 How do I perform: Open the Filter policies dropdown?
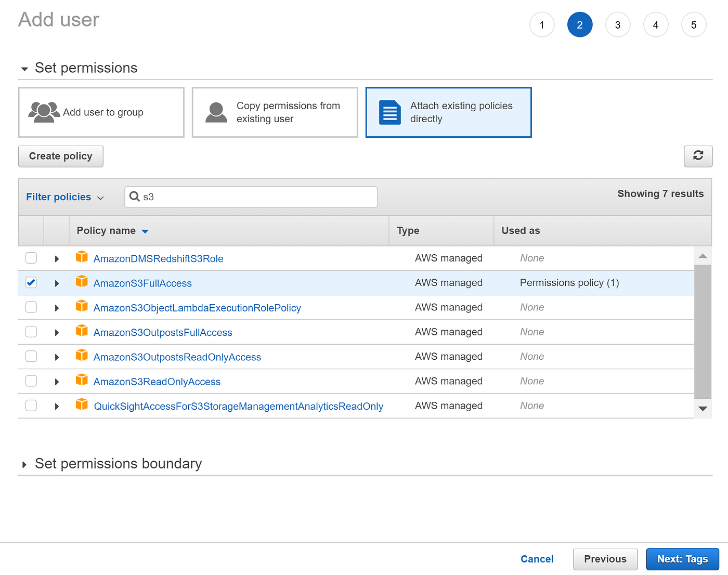[64, 197]
